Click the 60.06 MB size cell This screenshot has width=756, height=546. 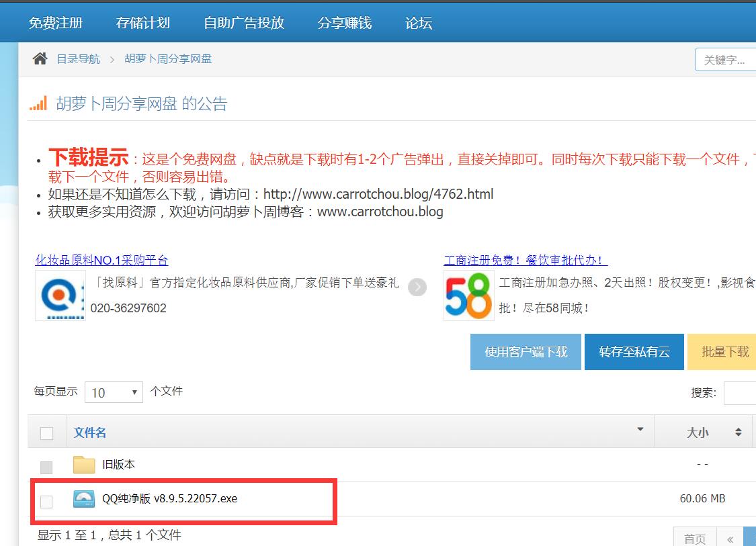pos(702,499)
